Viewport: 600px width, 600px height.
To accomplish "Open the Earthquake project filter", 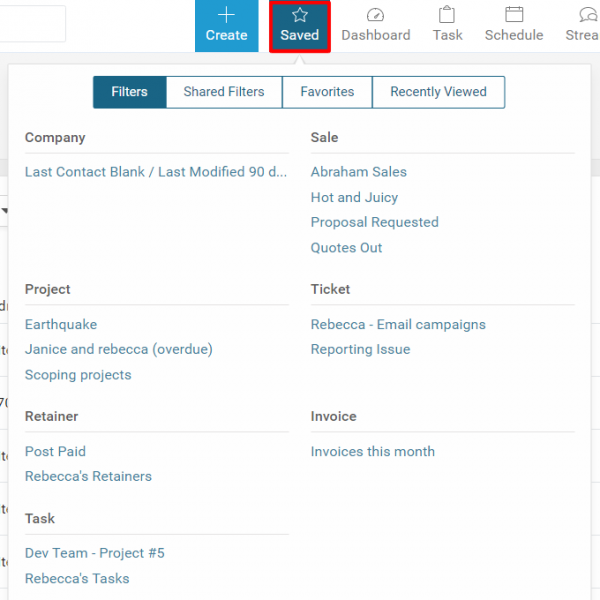I will coord(61,325).
